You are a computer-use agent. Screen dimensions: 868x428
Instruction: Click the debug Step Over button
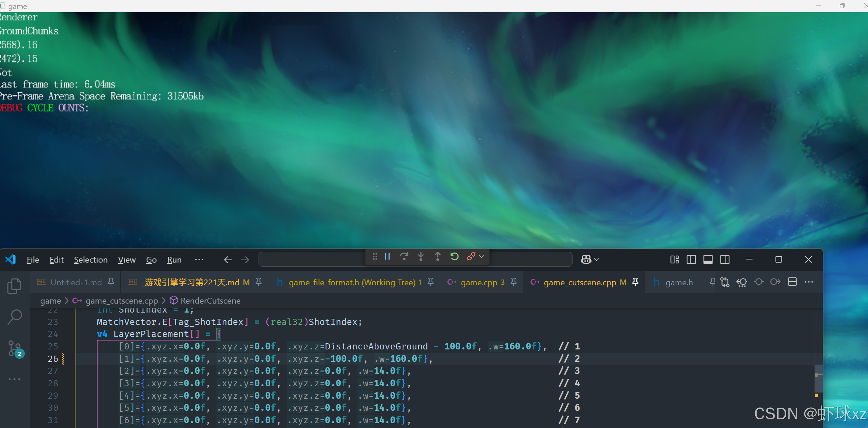click(404, 257)
